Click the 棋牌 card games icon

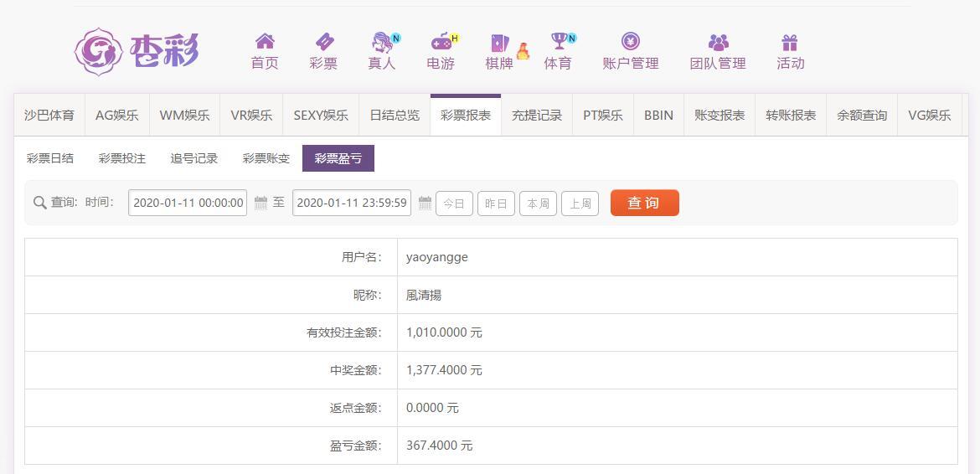coord(500,43)
